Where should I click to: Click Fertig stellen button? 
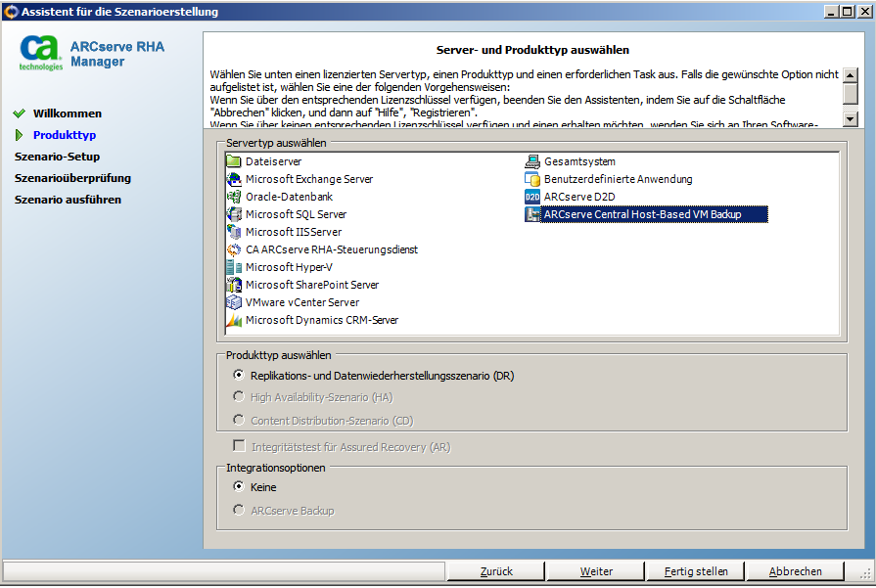click(x=696, y=571)
